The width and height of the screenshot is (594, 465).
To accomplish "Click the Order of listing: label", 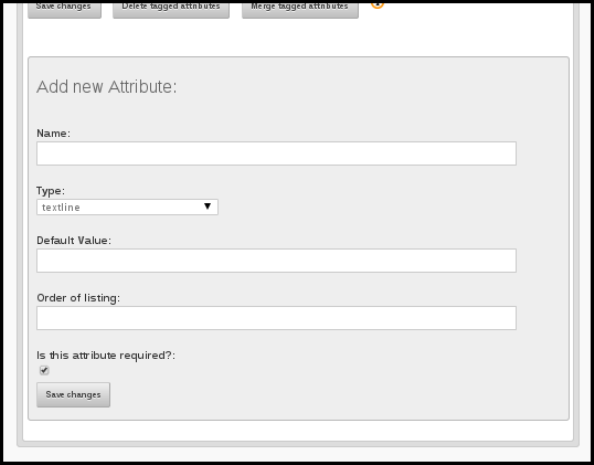I will click(78, 298).
